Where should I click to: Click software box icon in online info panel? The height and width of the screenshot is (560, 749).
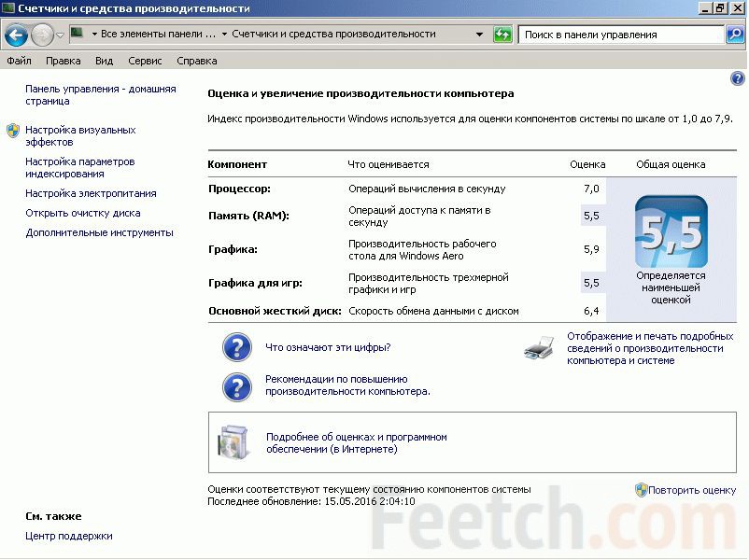point(233,442)
